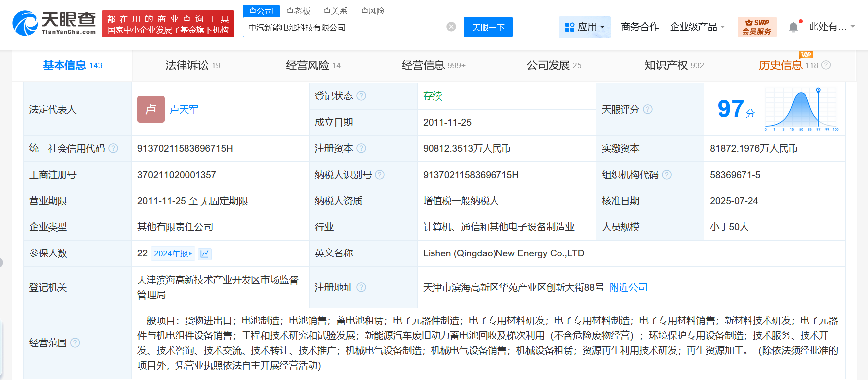Screen dimensions: 868x380
Task: Open the user account dropdown 此处有...
Action: pos(831,27)
